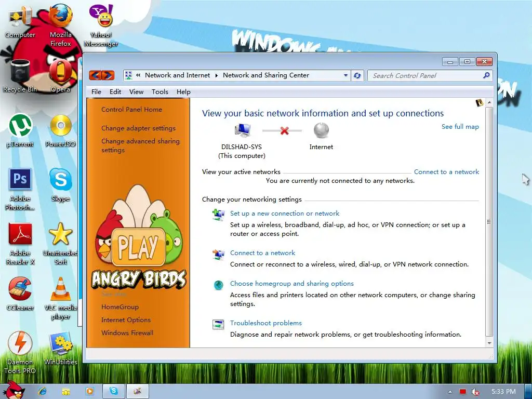532x399 pixels.
Task: Open the Edit menu
Action: point(115,92)
